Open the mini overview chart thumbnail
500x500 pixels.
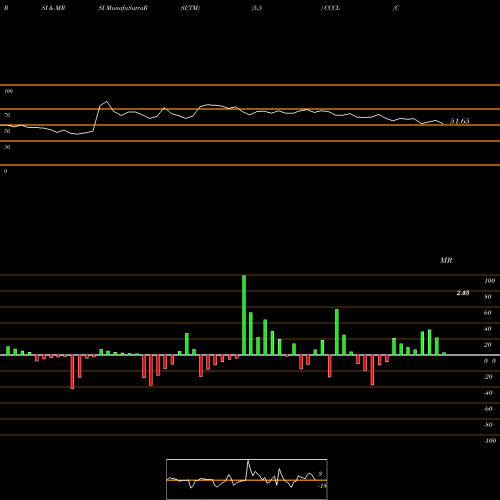pyautogui.click(x=247, y=479)
